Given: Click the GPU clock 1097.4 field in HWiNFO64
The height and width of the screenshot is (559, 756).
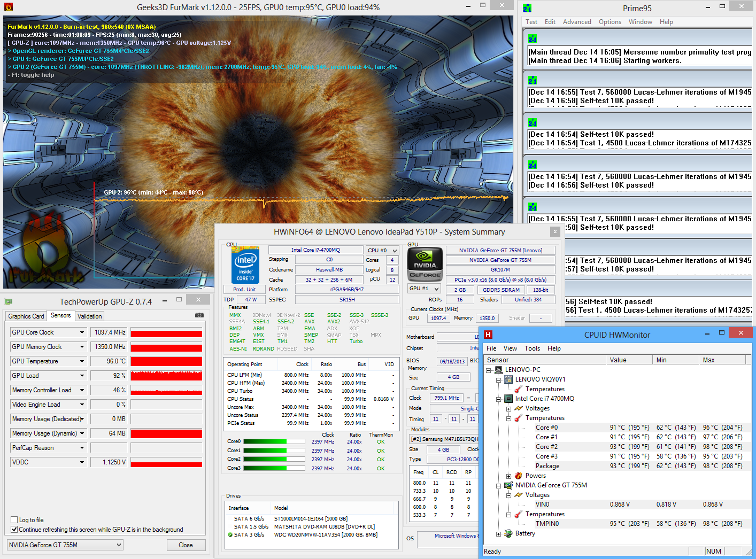Looking at the screenshot, I should pos(438,318).
